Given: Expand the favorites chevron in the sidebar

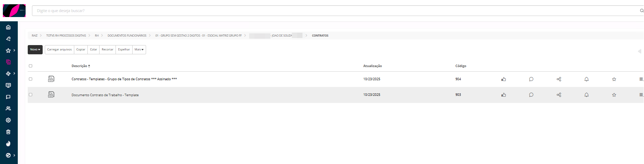Looking at the screenshot, I should [x=14, y=50].
